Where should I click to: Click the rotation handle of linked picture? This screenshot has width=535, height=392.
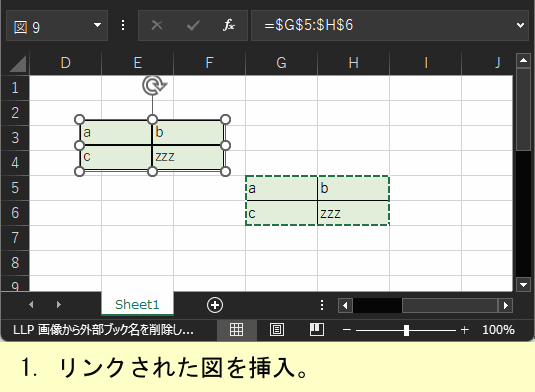(154, 85)
